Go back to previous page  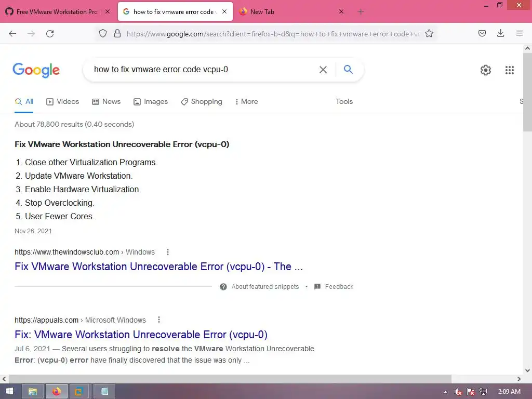pos(12,34)
